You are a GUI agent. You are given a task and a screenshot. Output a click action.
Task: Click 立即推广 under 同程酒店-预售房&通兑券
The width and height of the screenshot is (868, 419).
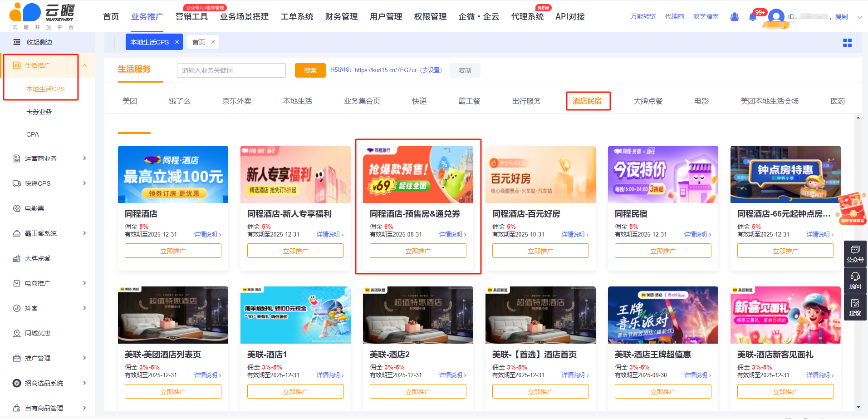coord(418,251)
